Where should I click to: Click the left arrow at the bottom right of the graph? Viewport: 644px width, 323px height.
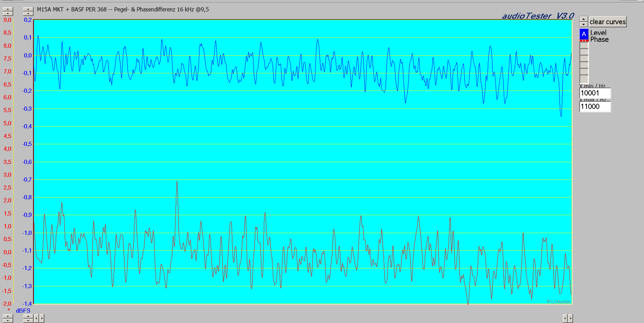click(x=565, y=318)
